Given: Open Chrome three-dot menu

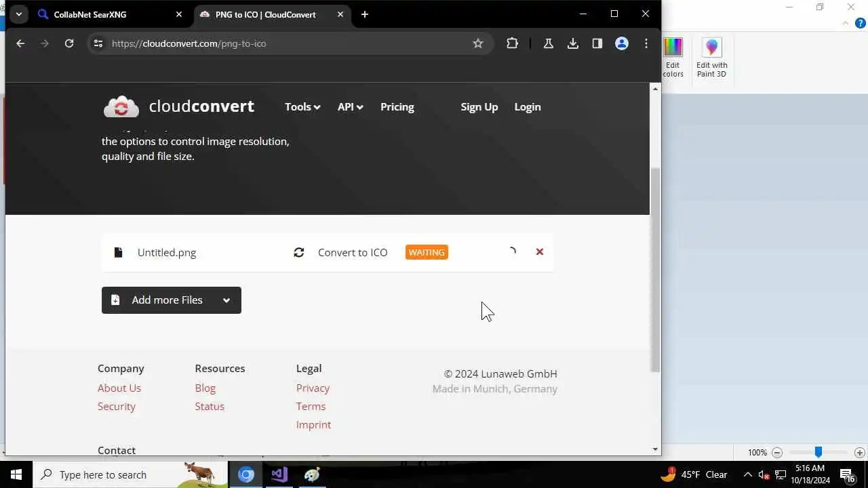Looking at the screenshot, I should pyautogui.click(x=646, y=43).
